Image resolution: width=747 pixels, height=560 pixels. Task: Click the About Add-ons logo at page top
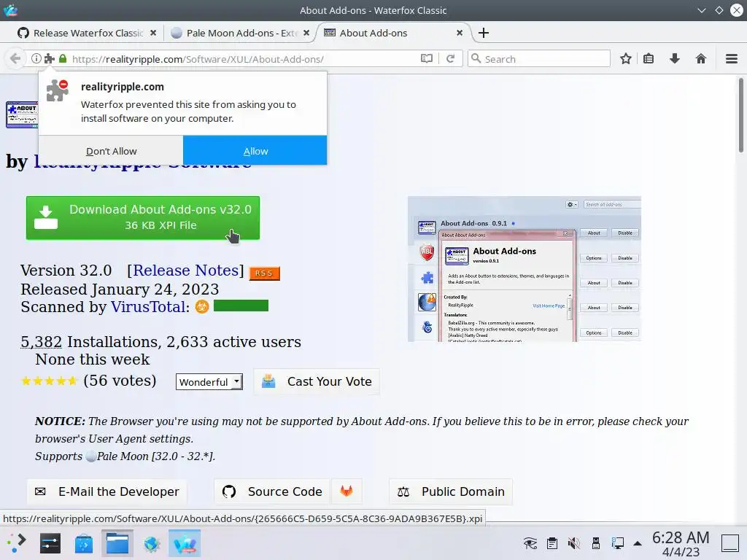(x=22, y=114)
